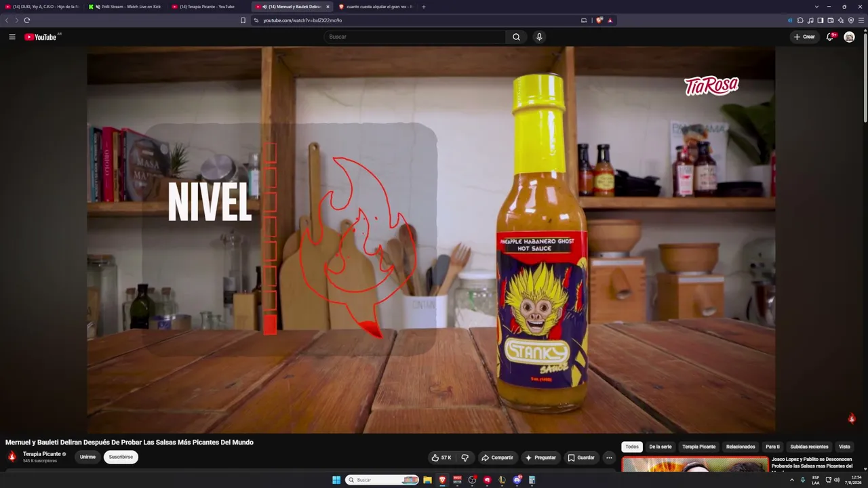Click the Brave browser taskbar icon
Screen dimensions: 868x488
click(442, 480)
